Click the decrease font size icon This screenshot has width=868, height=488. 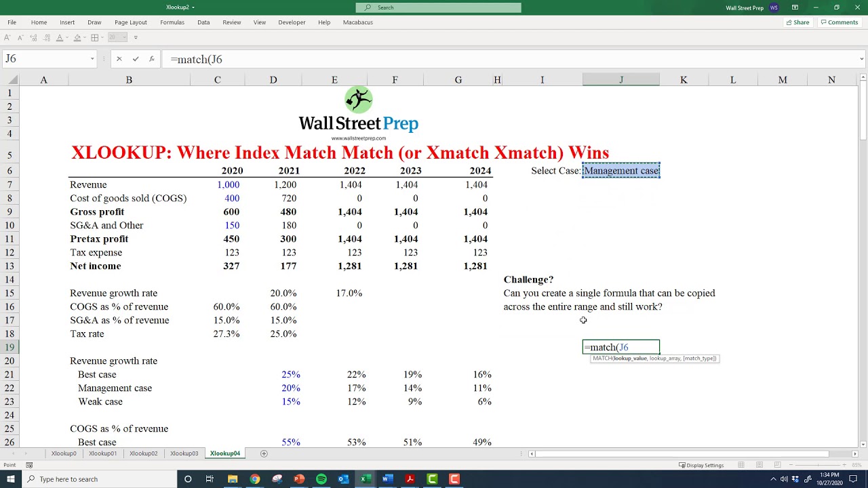pyautogui.click(x=21, y=38)
